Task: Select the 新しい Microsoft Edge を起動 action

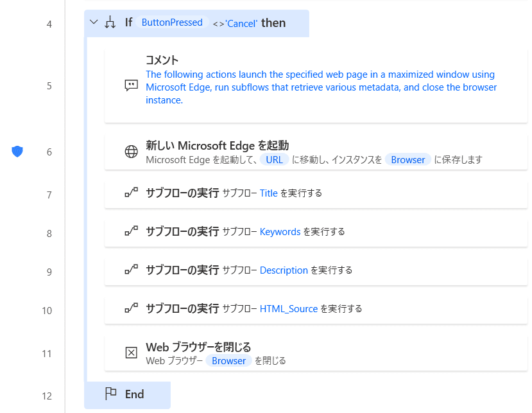Action: (217, 145)
